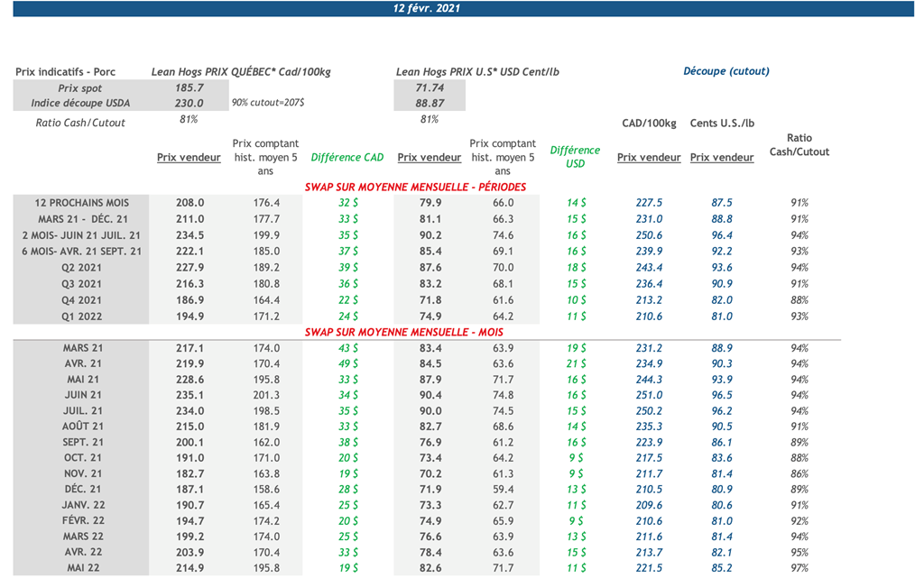924x578 pixels.
Task: Select the Prix spot label cell
Action: (80, 88)
